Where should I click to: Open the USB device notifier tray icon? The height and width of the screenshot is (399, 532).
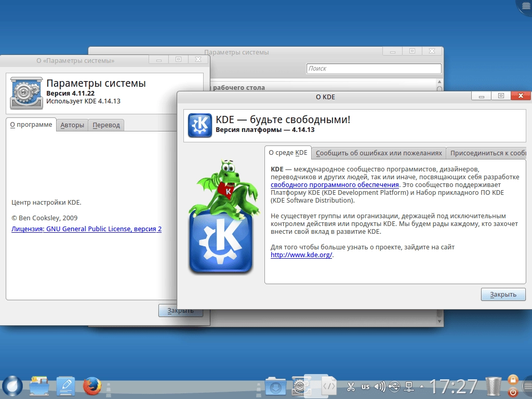pos(394,387)
